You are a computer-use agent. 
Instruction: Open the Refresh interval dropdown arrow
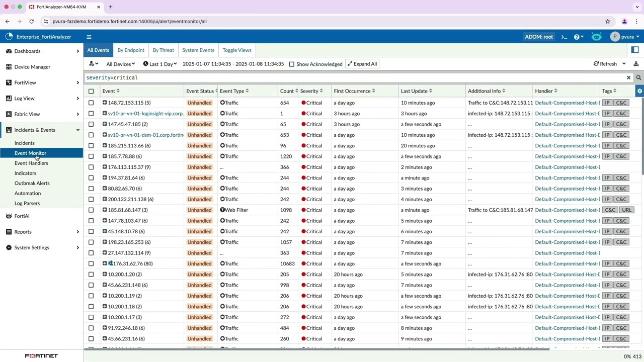624,64
